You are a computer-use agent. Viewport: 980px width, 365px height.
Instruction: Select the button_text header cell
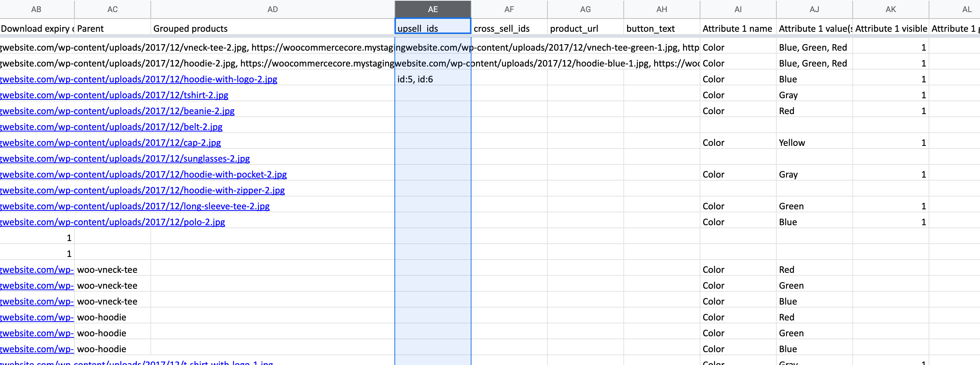pyautogui.click(x=662, y=29)
